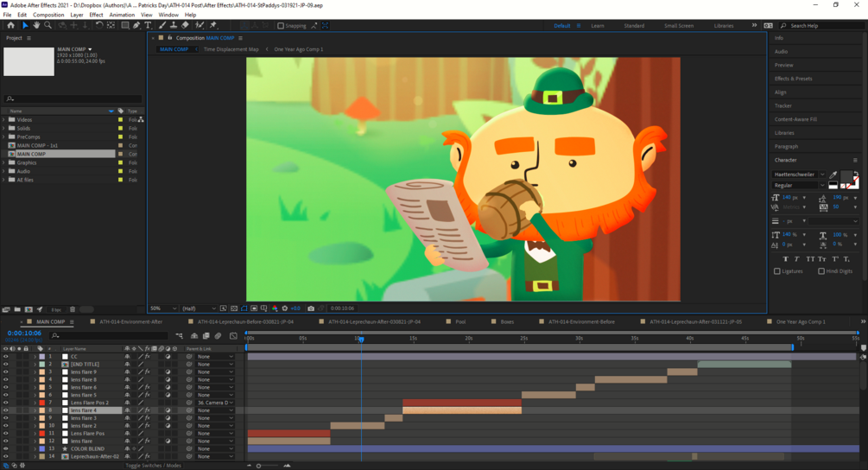
Task: Select the Rotation tool
Action: click(99, 25)
